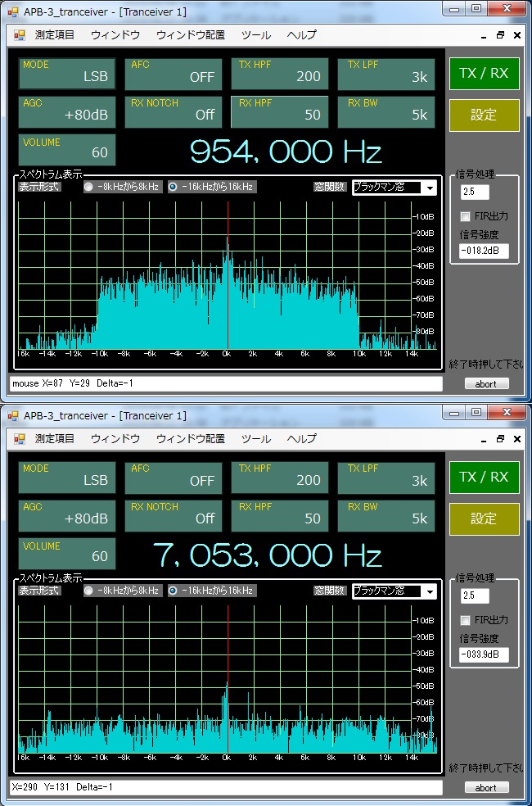Viewport: 532px width, 806px height.
Task: Click app icon in upper window title bar
Action: pos(12,11)
